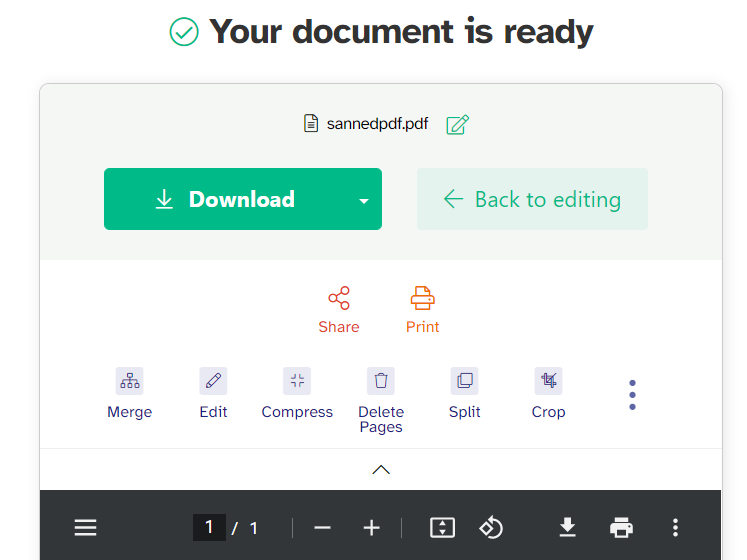
Task: Select the Compress tool icon
Action: pos(297,381)
